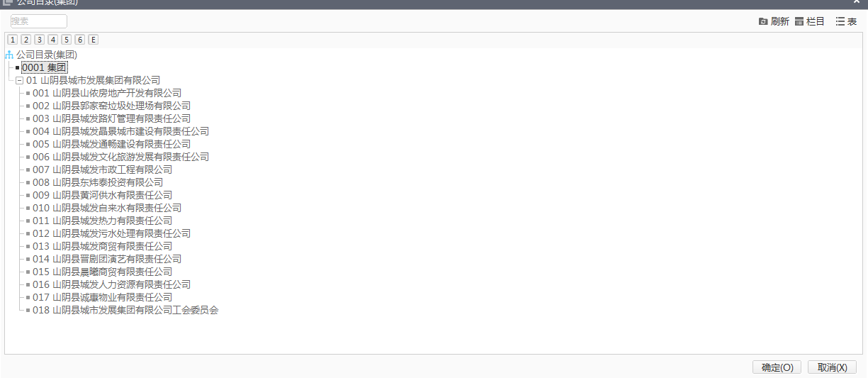The width and height of the screenshot is (868, 378).
Task: Select 009 山阴县黄河供水有限责任公司
Action: click(102, 195)
